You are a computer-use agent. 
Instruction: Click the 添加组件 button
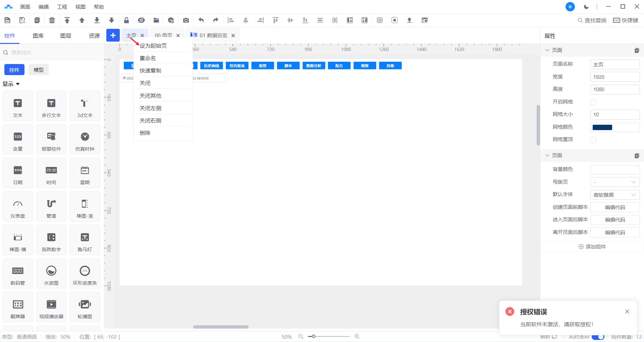tap(592, 247)
